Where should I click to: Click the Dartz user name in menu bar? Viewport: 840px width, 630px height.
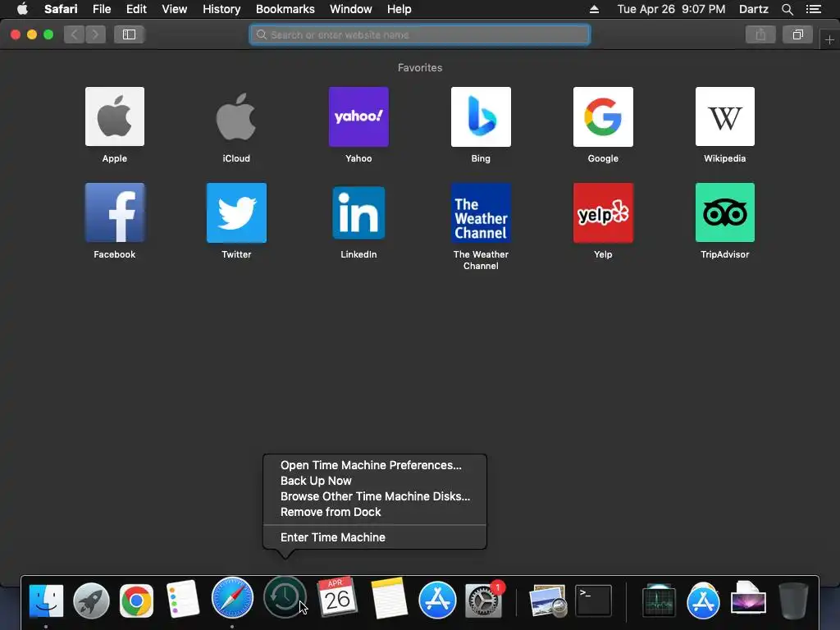point(753,9)
